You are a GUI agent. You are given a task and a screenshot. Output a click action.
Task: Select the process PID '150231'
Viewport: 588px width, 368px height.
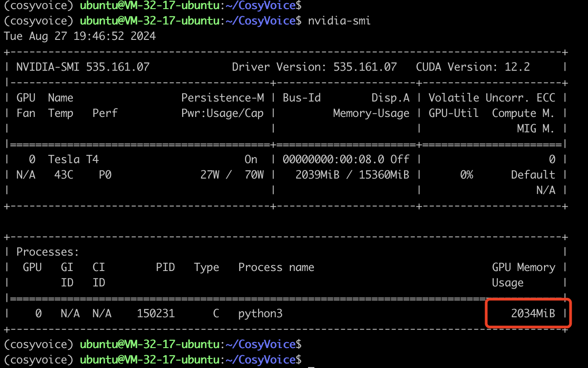[x=155, y=314]
